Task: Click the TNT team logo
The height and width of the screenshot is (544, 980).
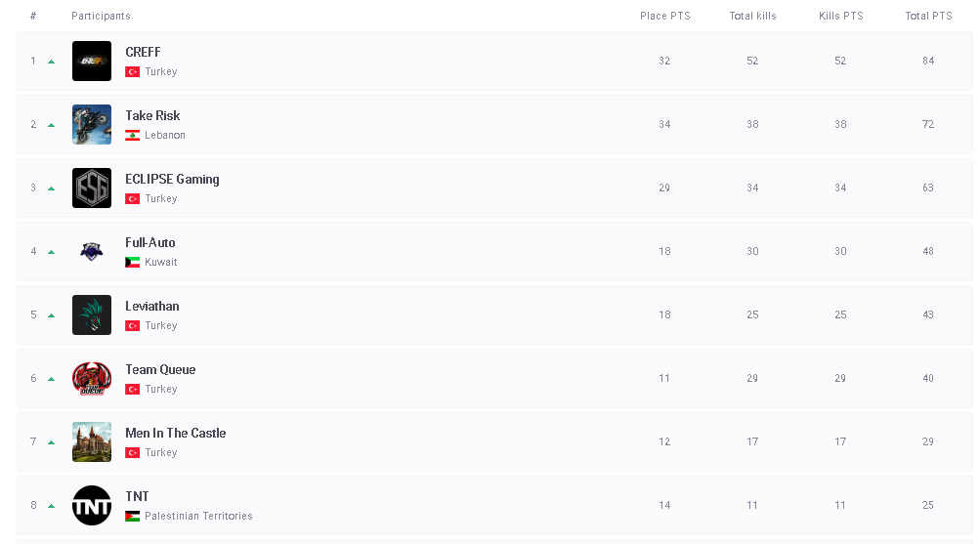Action: [x=92, y=506]
